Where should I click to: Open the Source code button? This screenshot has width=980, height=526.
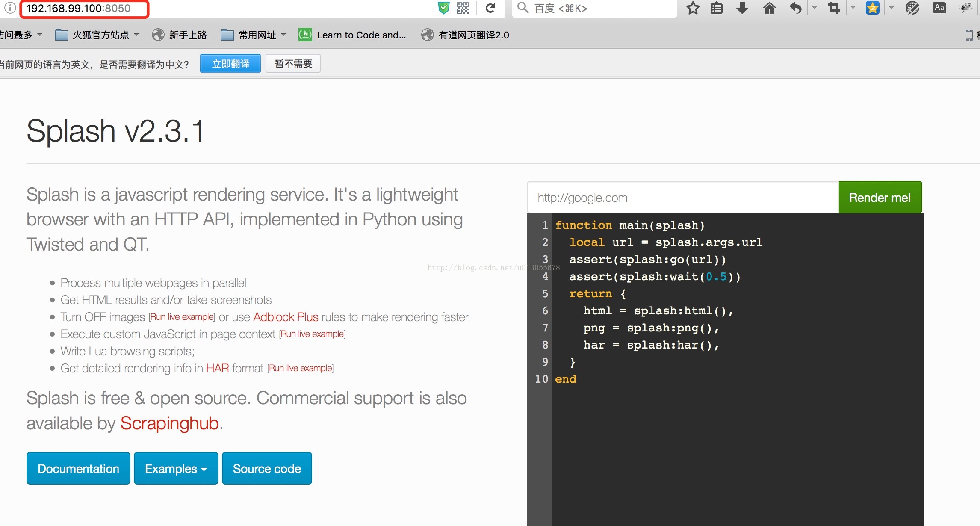click(x=267, y=469)
